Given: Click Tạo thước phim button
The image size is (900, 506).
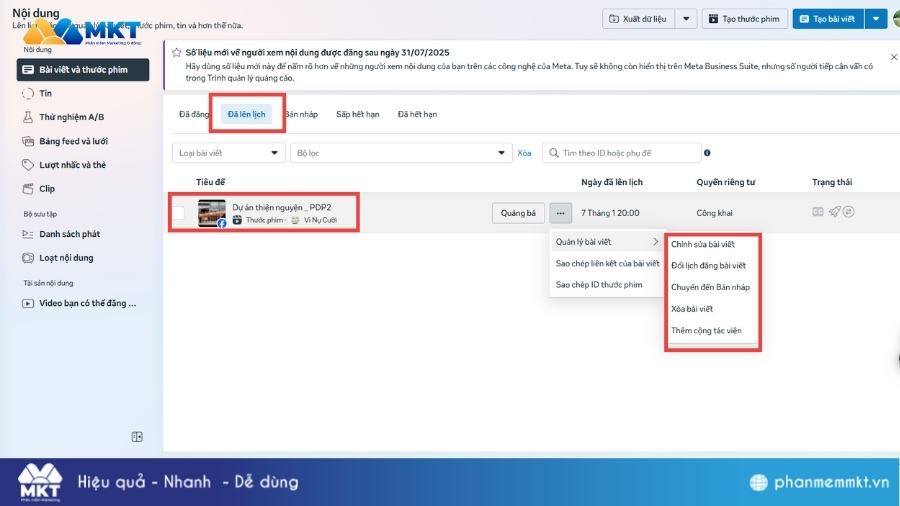Looking at the screenshot, I should (x=744, y=19).
